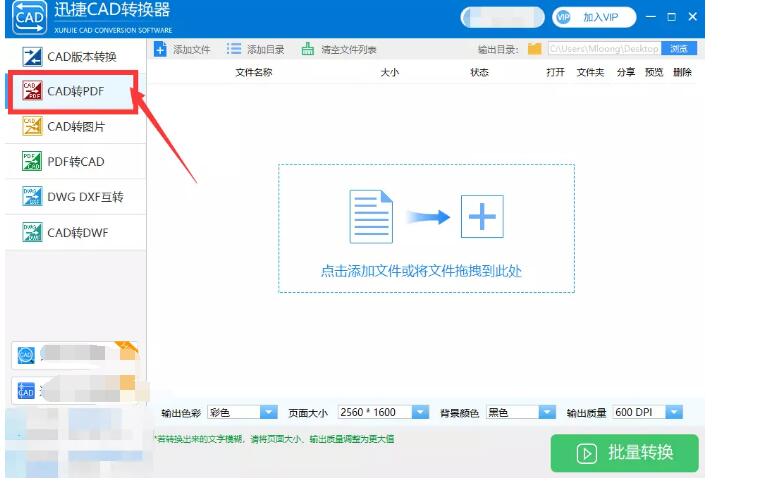Open the 输出质量 dropdown showing 600 DPI
The image size is (771, 483).
coord(648,412)
